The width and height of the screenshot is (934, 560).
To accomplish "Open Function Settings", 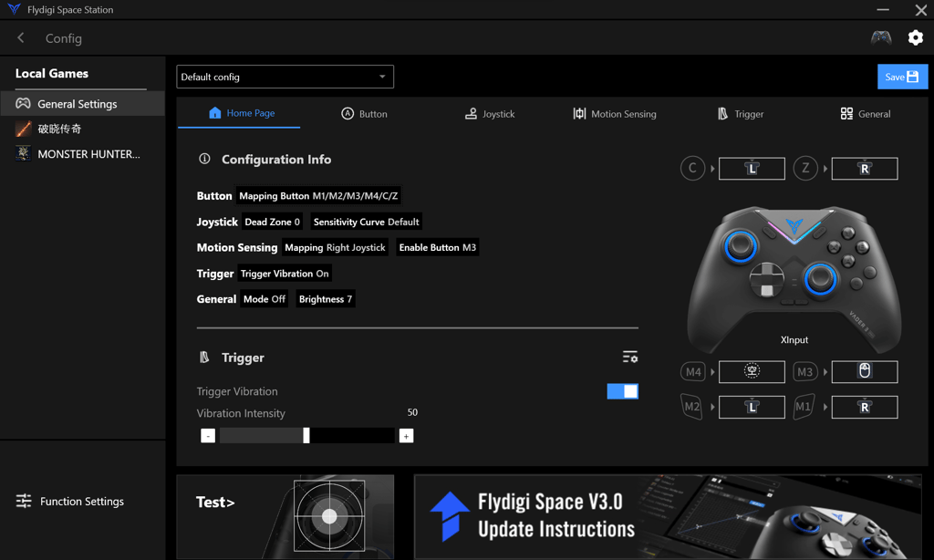I will [70, 501].
